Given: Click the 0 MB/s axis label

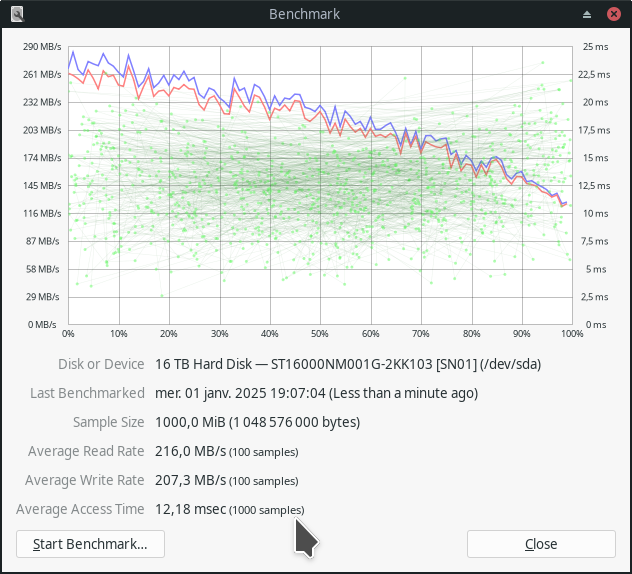Looking at the screenshot, I should click(42, 324).
